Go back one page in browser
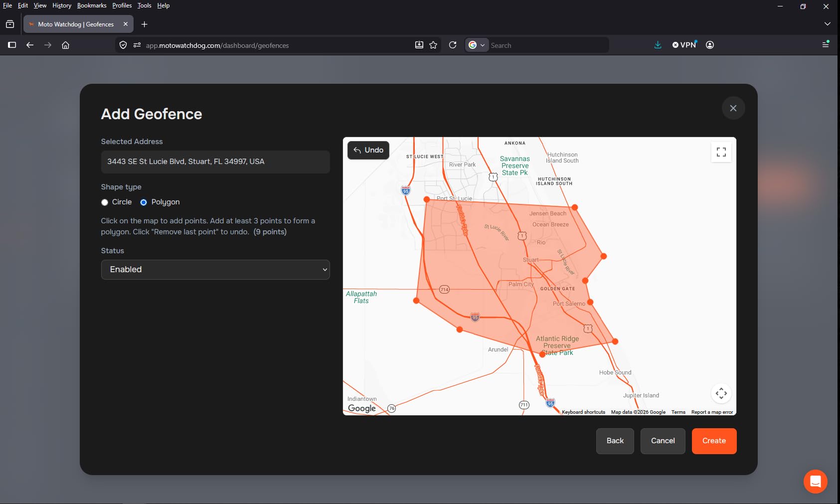The height and width of the screenshot is (504, 840). [30, 45]
